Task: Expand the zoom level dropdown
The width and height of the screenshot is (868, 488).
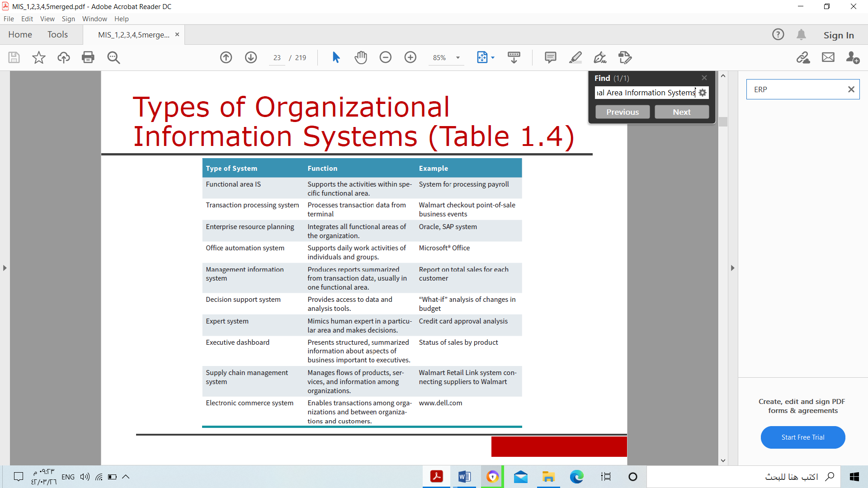Action: click(x=458, y=58)
